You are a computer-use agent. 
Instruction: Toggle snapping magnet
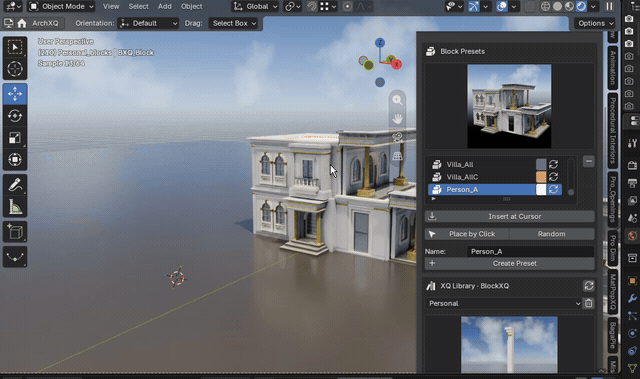(312, 7)
